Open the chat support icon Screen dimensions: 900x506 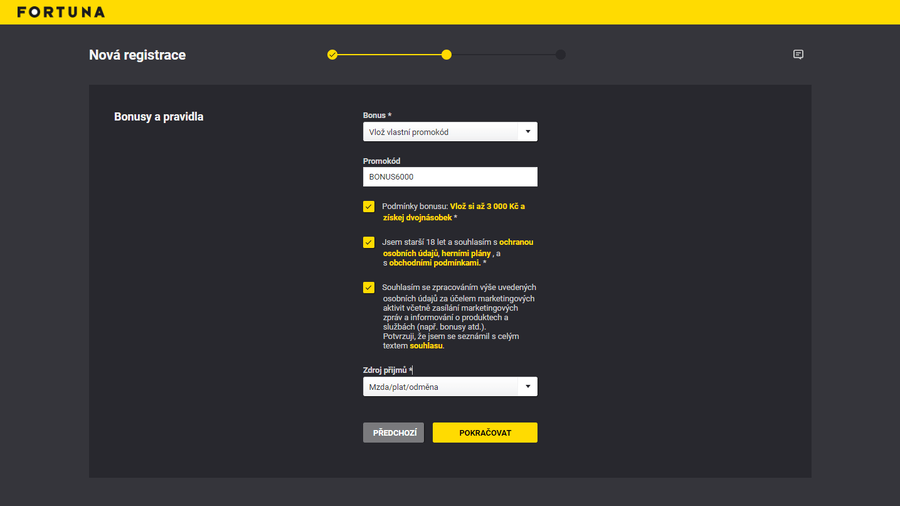point(798,55)
